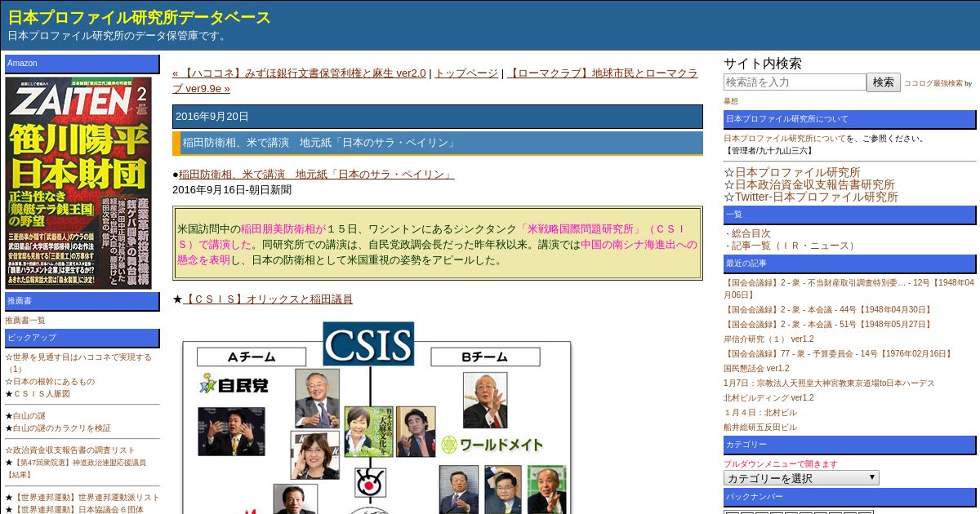980x514 pixels.
Task: Open the ココログ最強検索 link
Action: 933,83
